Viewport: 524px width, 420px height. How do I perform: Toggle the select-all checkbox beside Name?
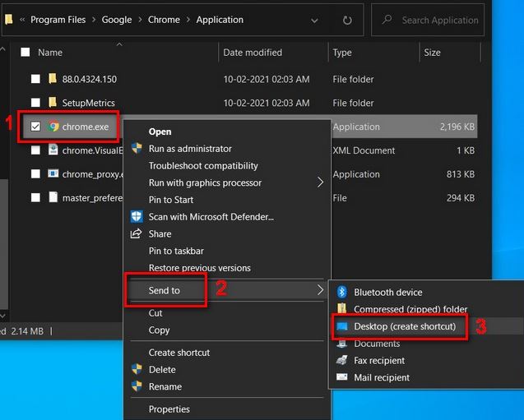[26, 52]
